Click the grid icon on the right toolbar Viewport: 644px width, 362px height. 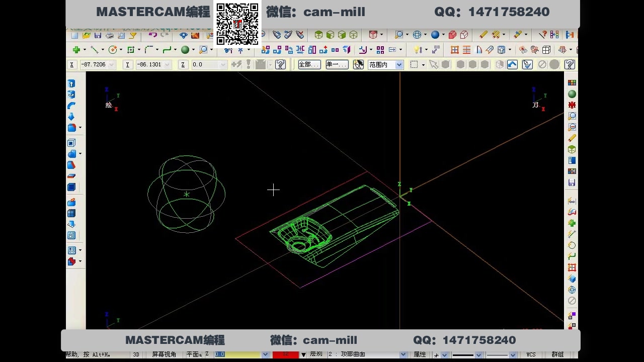572,267
